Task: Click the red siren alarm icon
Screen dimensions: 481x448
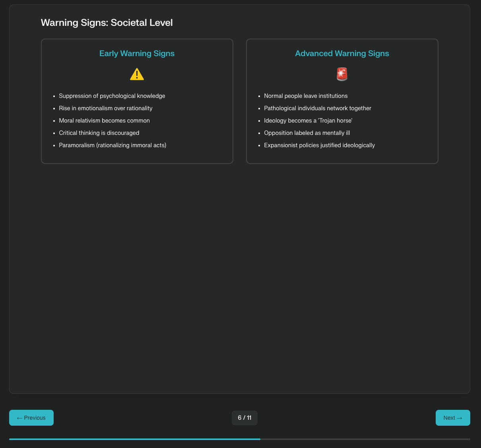Action: pyautogui.click(x=342, y=74)
